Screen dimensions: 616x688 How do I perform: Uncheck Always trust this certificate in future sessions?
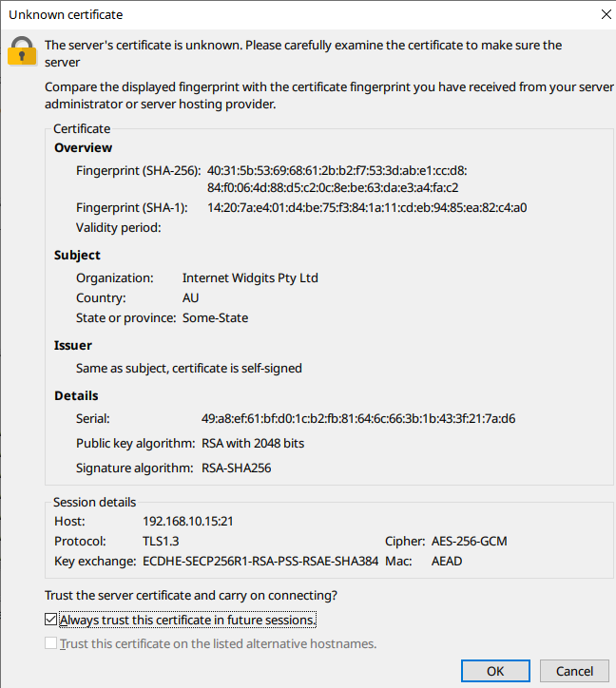tap(51, 620)
